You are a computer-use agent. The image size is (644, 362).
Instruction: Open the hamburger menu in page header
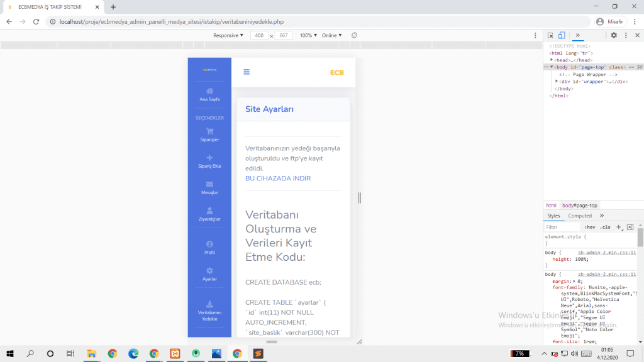247,72
